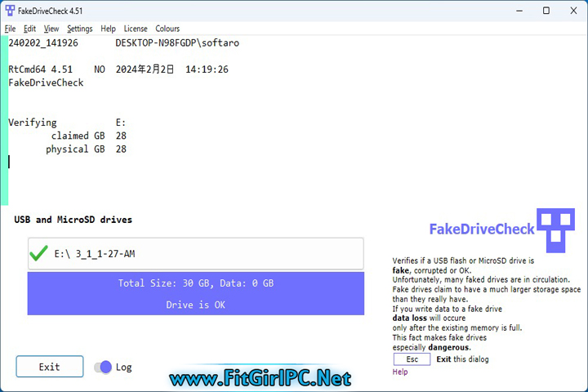Open the Edit menu
The image size is (588, 392).
click(x=29, y=29)
